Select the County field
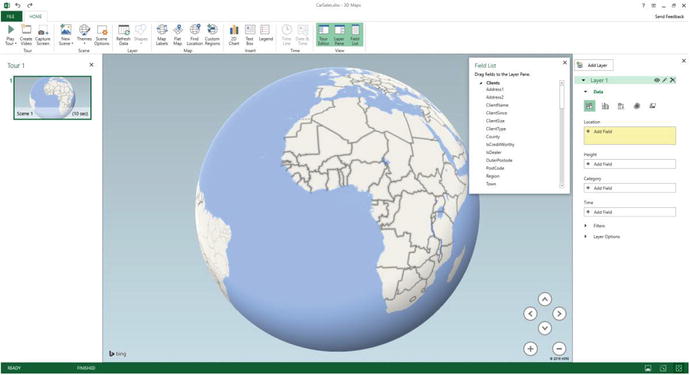This screenshot has height=375, width=690. 493,137
